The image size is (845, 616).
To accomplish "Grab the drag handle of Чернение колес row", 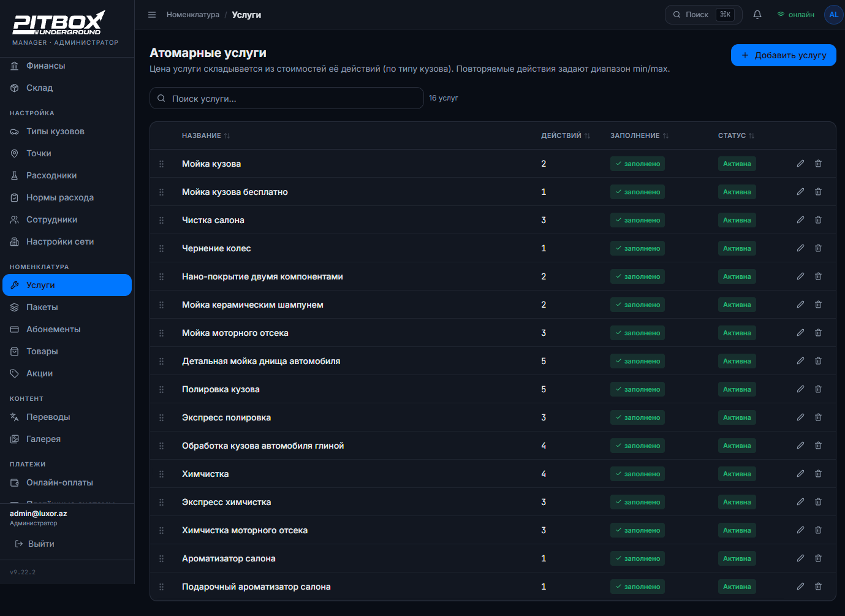I will tap(162, 248).
